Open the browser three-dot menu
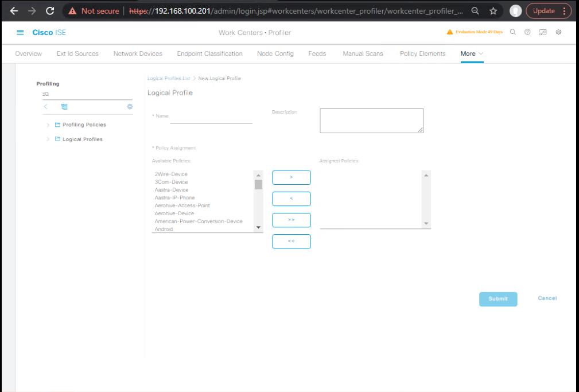The height and width of the screenshot is (392, 579). pyautogui.click(x=564, y=11)
